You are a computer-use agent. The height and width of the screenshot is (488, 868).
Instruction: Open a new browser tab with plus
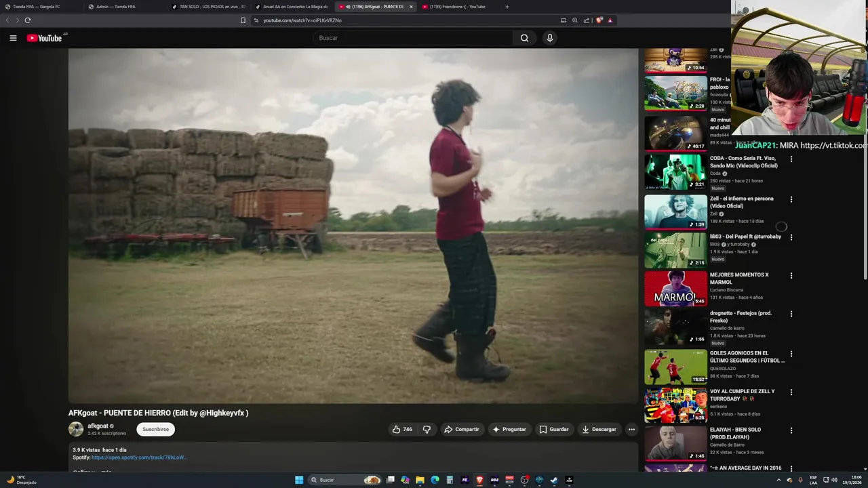point(507,7)
